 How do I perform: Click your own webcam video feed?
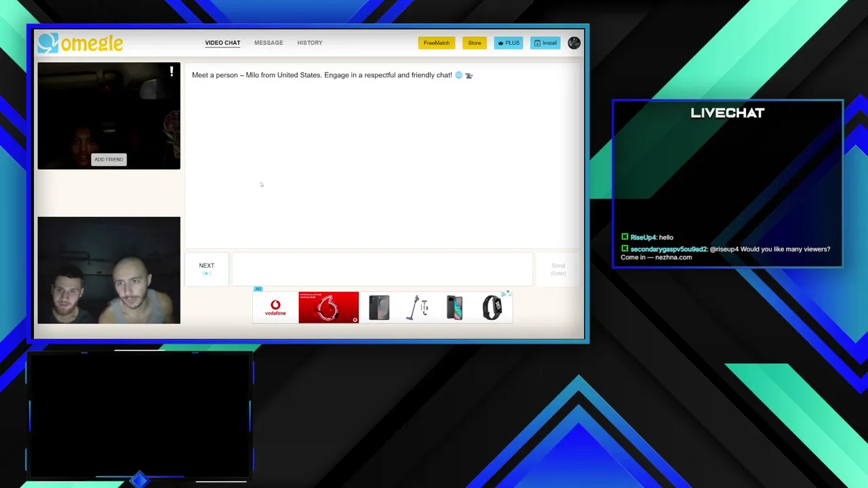tap(109, 270)
